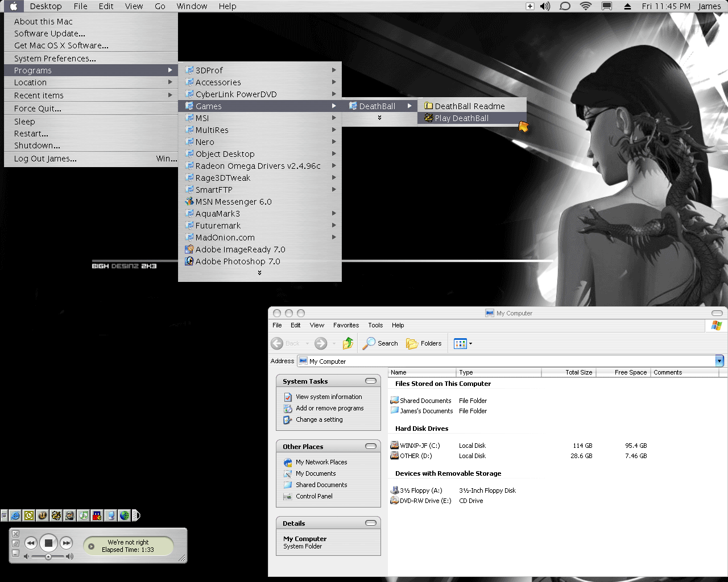Open Control Panel link in Other Places
Image resolution: width=728 pixels, height=582 pixels.
click(314, 496)
